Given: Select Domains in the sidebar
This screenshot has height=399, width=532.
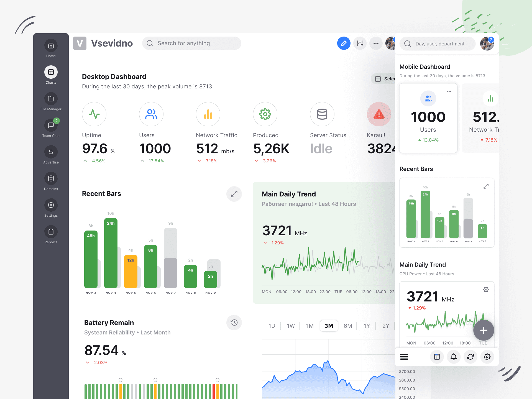Looking at the screenshot, I should point(51,178).
